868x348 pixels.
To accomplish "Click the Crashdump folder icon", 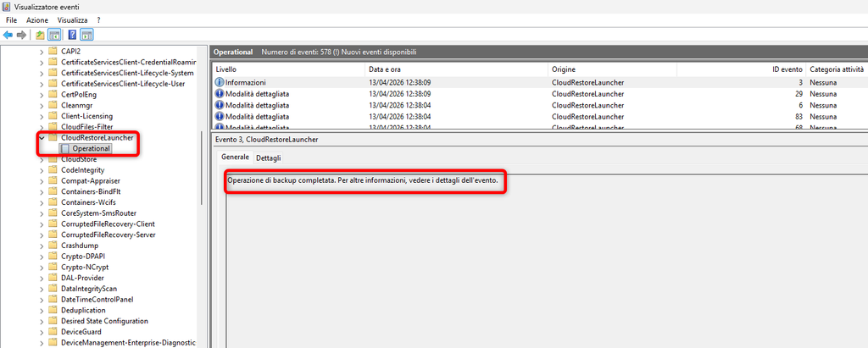I will tap(53, 245).
